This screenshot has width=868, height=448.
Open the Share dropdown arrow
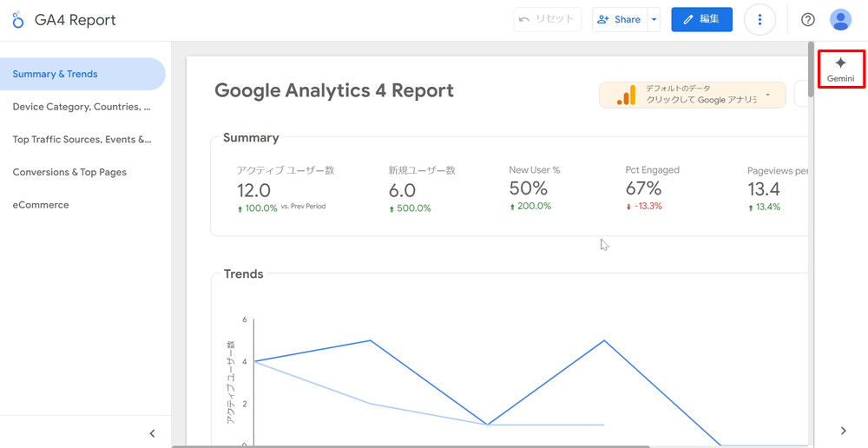(x=654, y=20)
